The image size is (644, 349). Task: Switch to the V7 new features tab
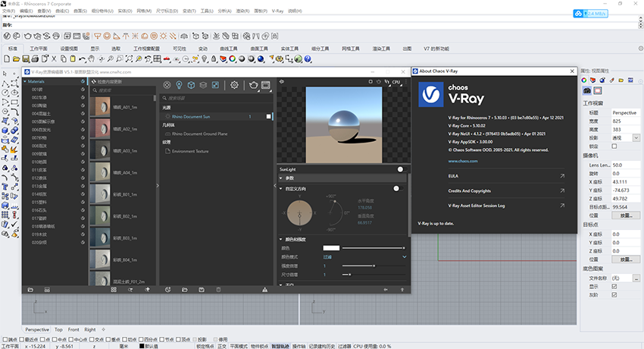pyautogui.click(x=436, y=49)
